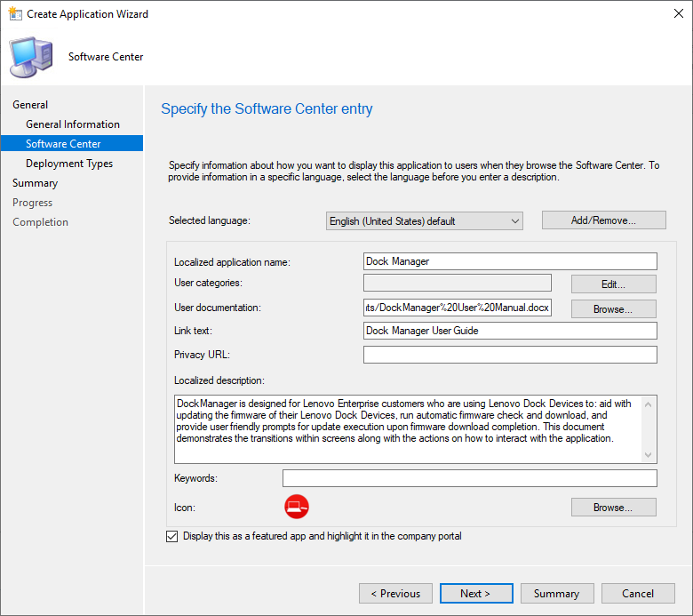This screenshot has width=693, height=616.
Task: Click the 'Localized description:' label
Action: coord(219,380)
